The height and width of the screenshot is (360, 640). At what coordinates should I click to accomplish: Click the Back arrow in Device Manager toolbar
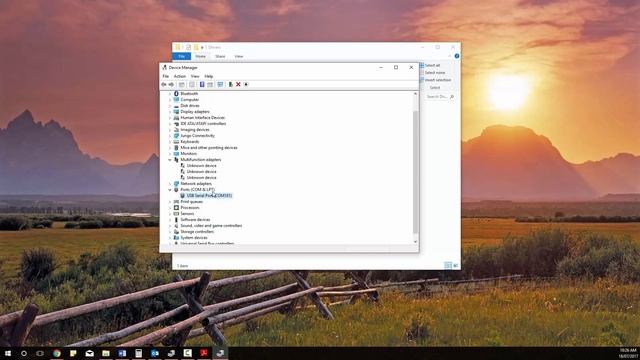pyautogui.click(x=164, y=84)
